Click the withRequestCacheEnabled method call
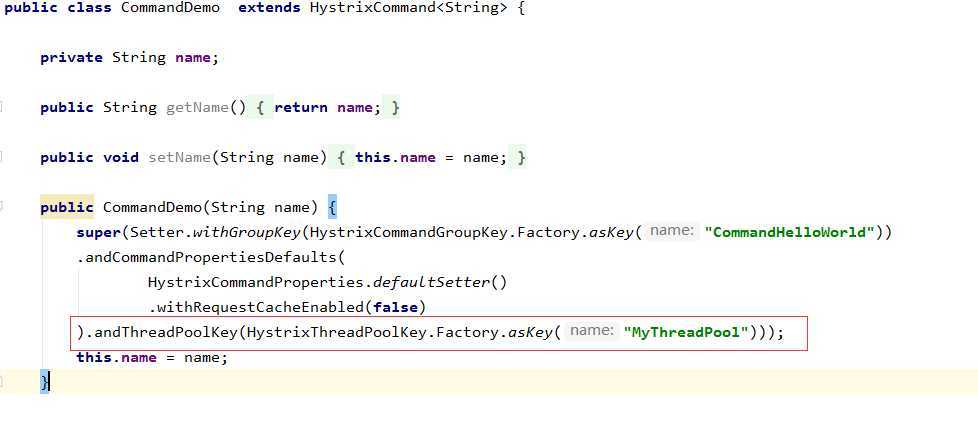Image resolution: width=978 pixels, height=422 pixels. tap(260, 307)
